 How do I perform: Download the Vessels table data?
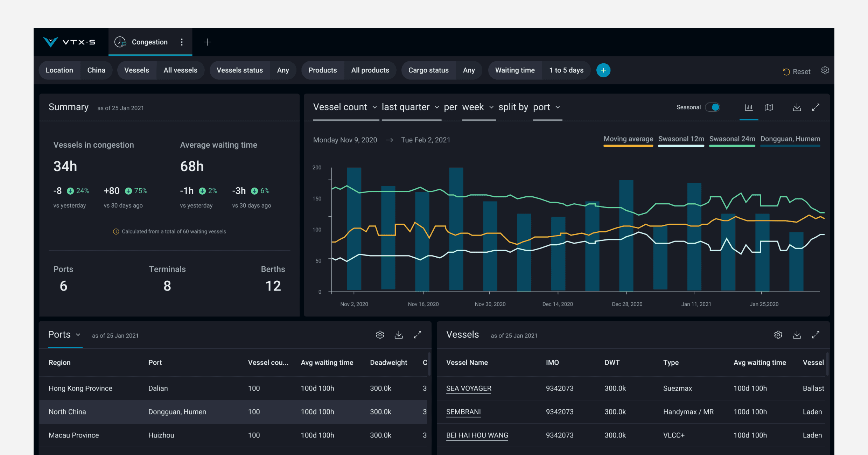(797, 335)
